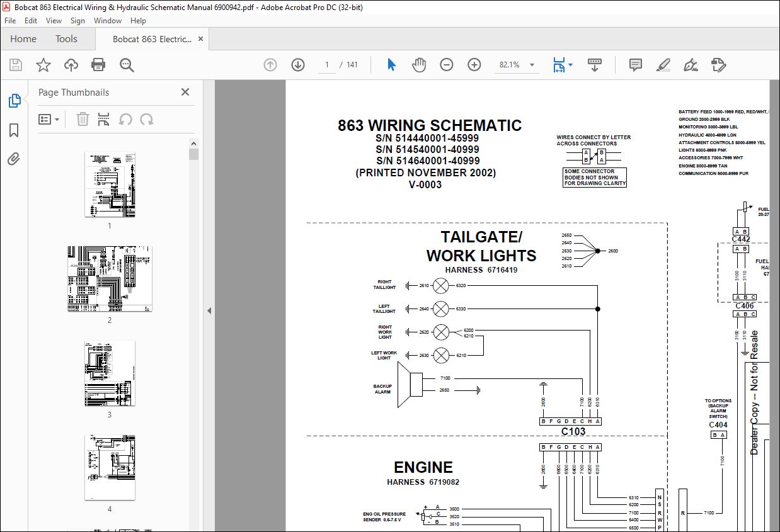Open the Edit menu
Image resolution: width=780 pixels, height=532 pixels.
click(31, 21)
